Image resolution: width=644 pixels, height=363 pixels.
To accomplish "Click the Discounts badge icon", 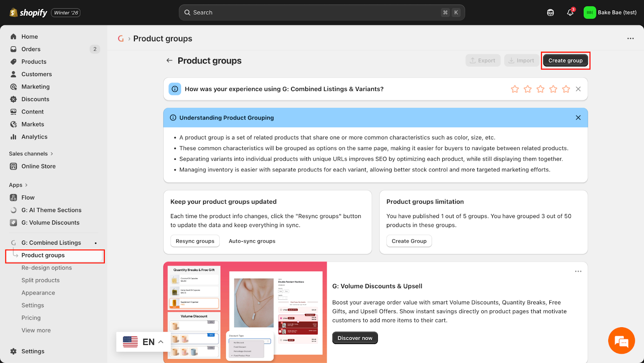I will [x=13, y=99].
